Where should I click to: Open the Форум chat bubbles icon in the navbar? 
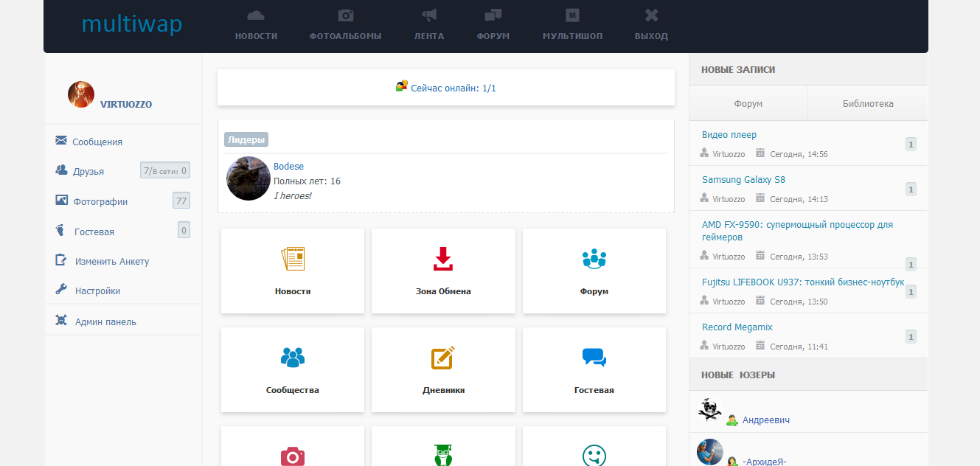[493, 15]
